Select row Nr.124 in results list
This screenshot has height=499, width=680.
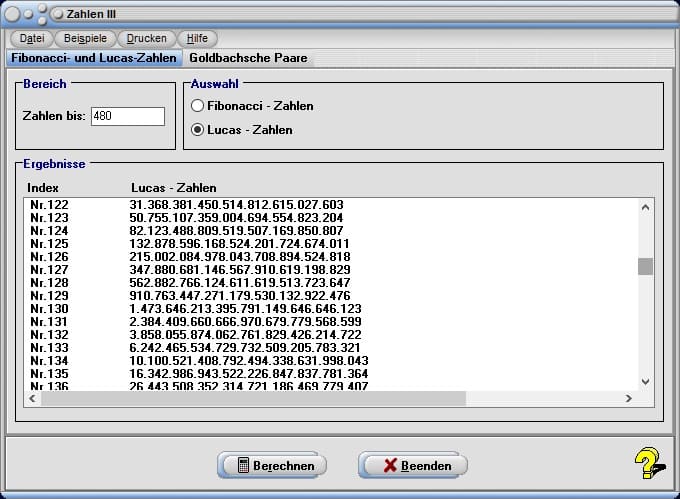tap(331, 231)
